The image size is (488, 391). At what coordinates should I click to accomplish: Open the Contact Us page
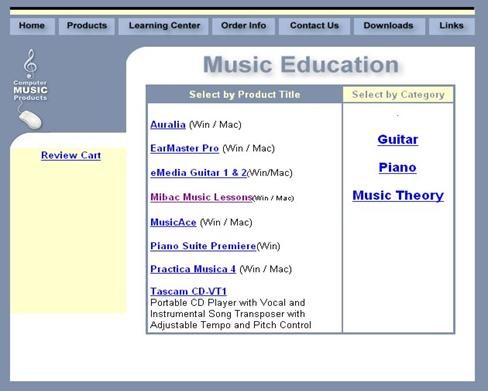point(314,26)
